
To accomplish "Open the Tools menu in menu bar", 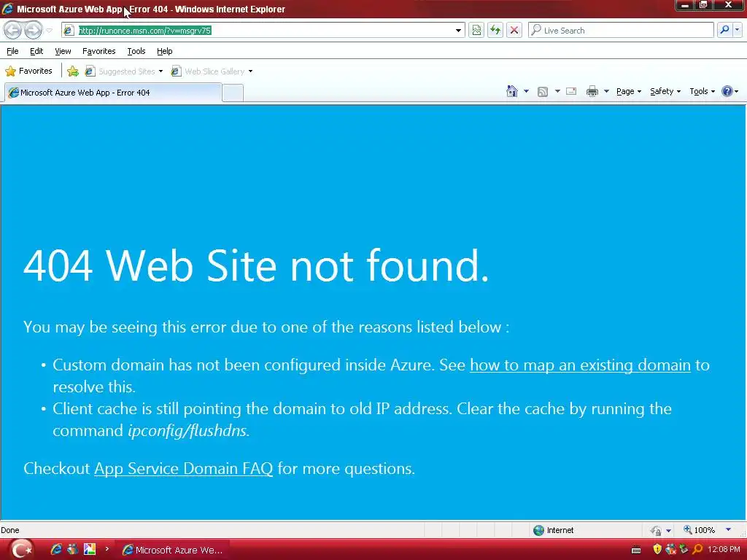I will tap(136, 51).
